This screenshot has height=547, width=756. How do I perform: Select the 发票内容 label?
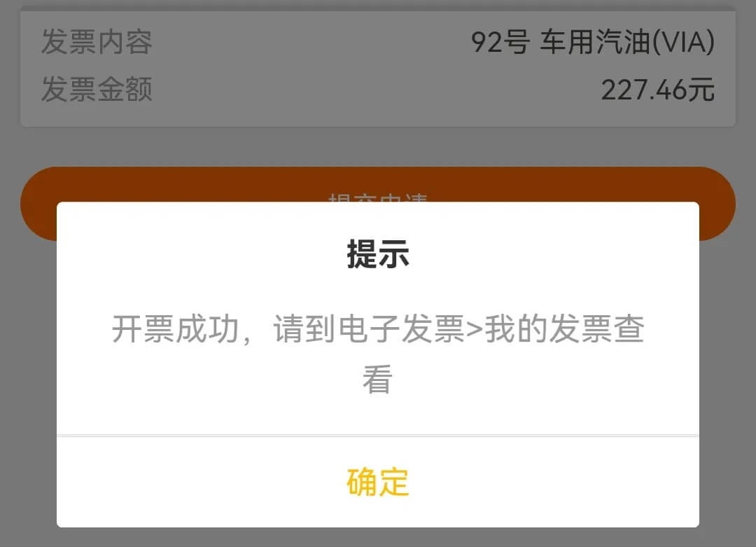97,41
